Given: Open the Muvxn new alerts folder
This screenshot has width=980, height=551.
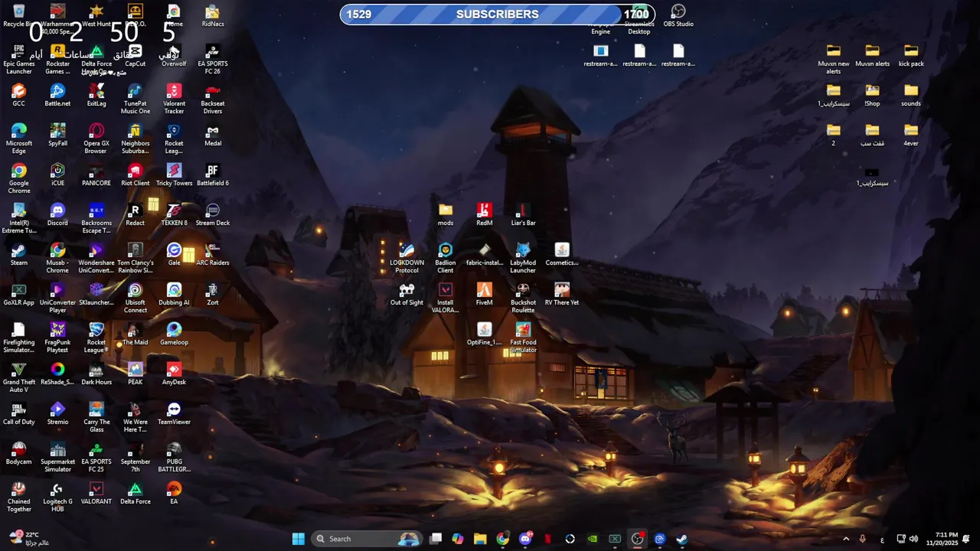Looking at the screenshot, I should [x=834, y=60].
